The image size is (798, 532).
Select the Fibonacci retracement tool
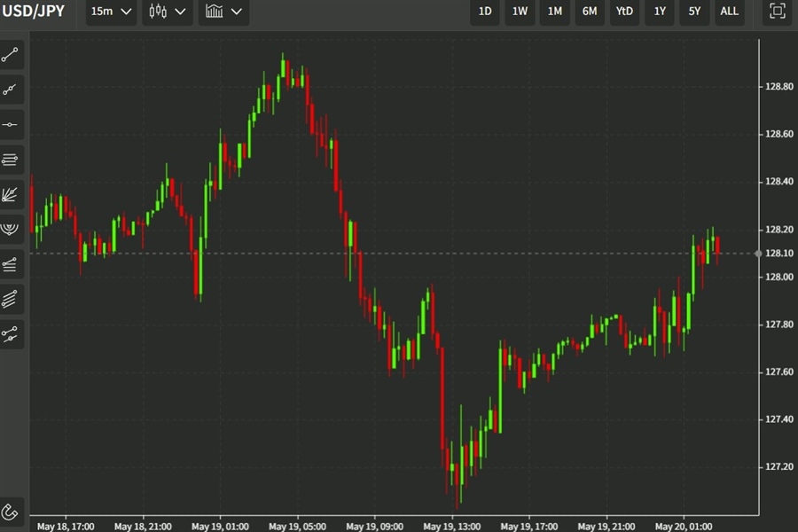12,264
